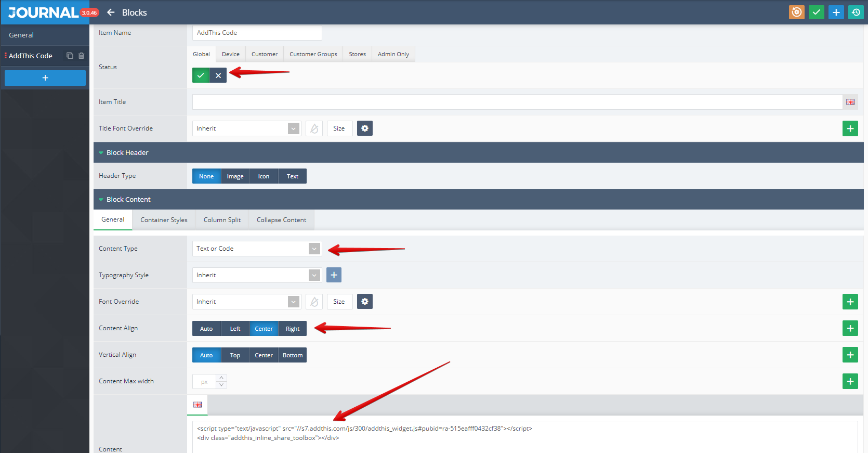Click the blue plus icon in top bar

[836, 12]
